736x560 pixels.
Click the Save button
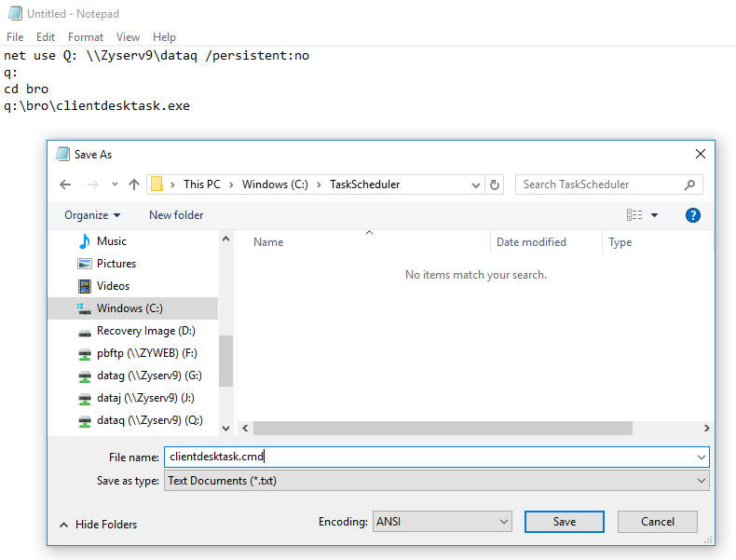click(565, 522)
